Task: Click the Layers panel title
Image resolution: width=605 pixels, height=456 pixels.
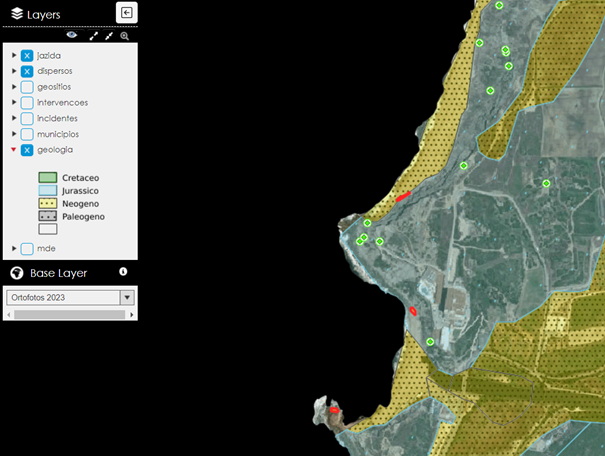Action: pyautogui.click(x=44, y=15)
